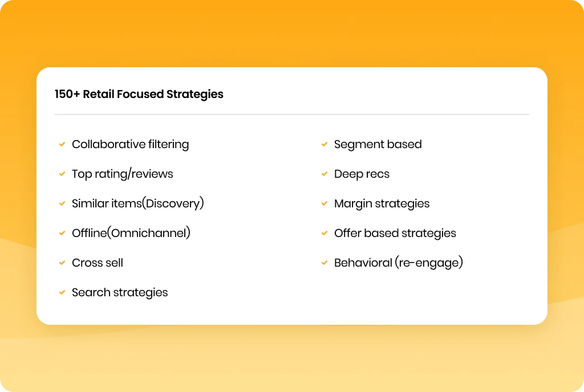Click checkmark icon beside Collaborative filtering
Viewport: 584px width, 392px height.
[62, 144]
